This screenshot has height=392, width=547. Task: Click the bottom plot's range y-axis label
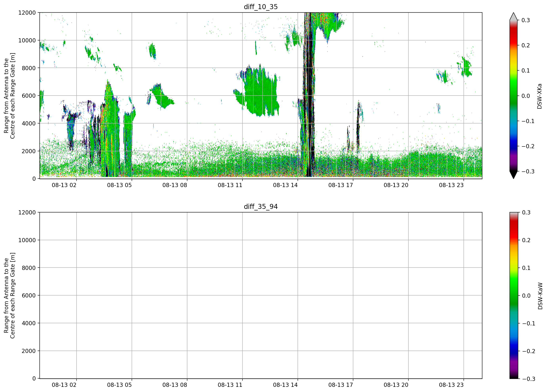9,295
